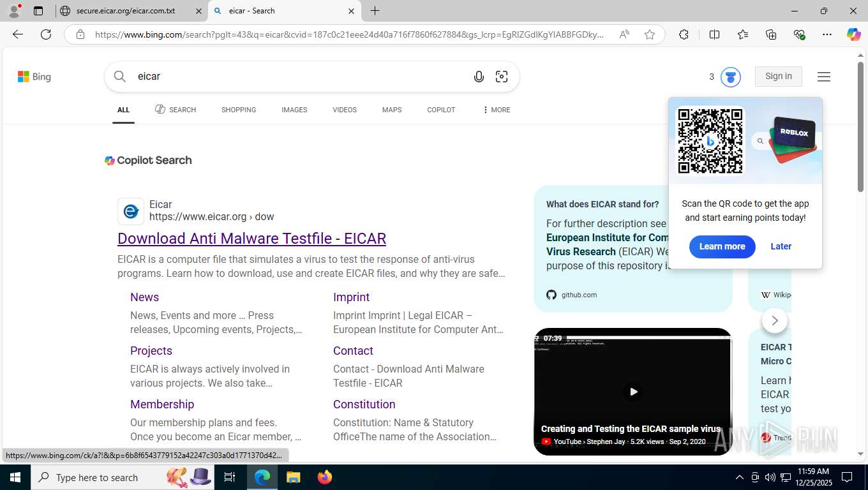Click the taskbar clock showing 11:59 AM

(x=814, y=477)
